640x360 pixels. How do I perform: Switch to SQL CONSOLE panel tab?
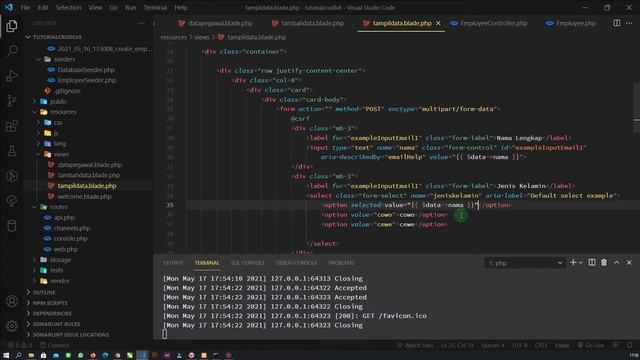247,263
